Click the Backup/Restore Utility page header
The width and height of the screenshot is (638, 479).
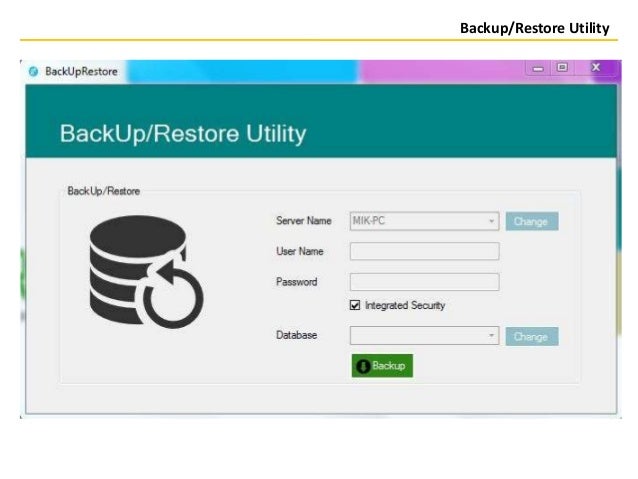[535, 28]
